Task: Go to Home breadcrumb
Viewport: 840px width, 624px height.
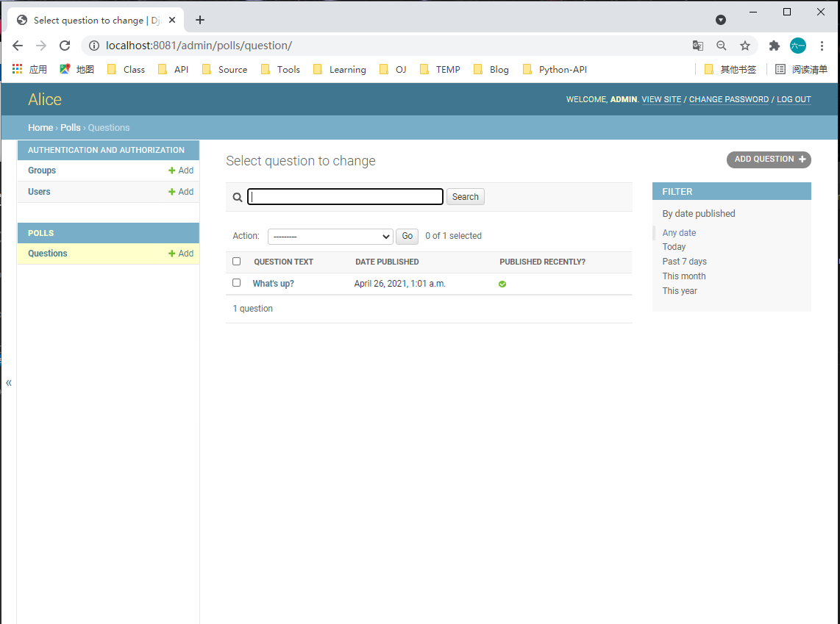Action: pos(40,127)
